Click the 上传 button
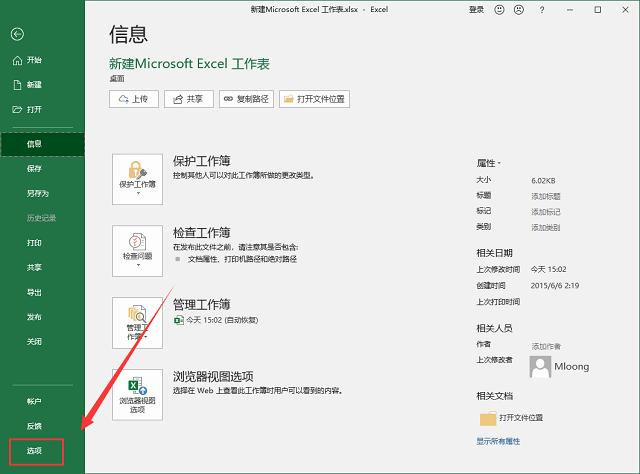 pos(133,99)
